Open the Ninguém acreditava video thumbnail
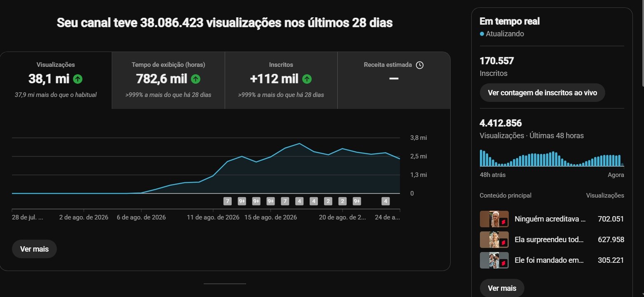This screenshot has width=644, height=297. point(494,219)
